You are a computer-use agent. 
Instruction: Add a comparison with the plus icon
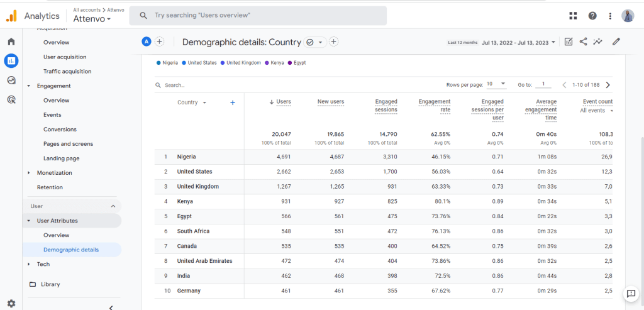pos(159,42)
